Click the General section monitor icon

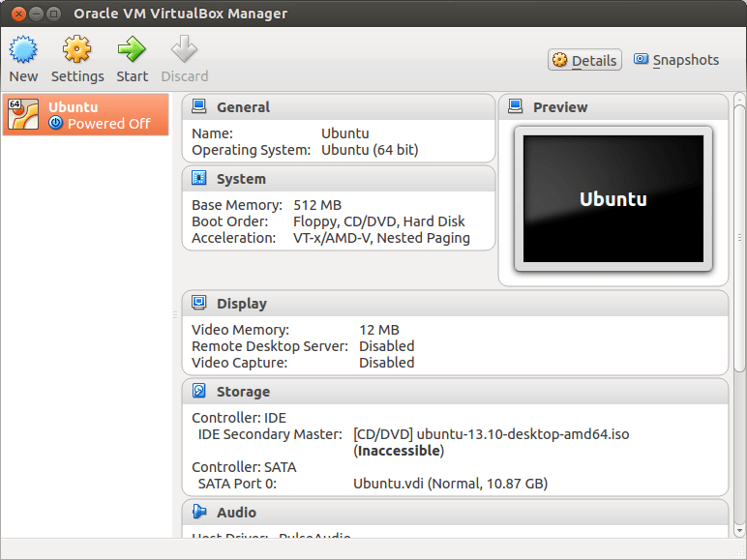point(198,106)
